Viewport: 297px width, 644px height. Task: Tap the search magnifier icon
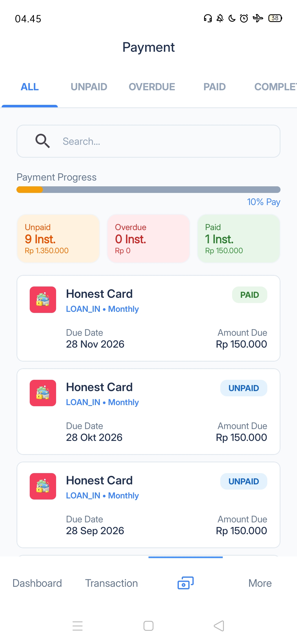point(43,141)
